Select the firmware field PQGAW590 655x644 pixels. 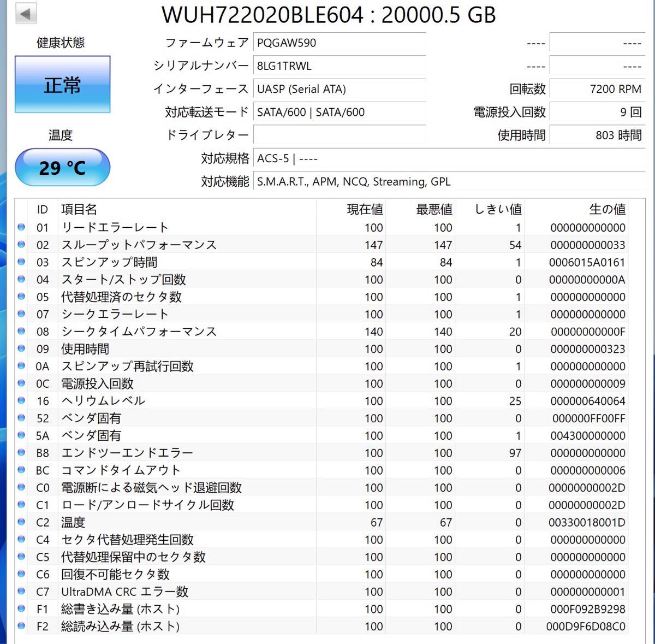pos(338,43)
